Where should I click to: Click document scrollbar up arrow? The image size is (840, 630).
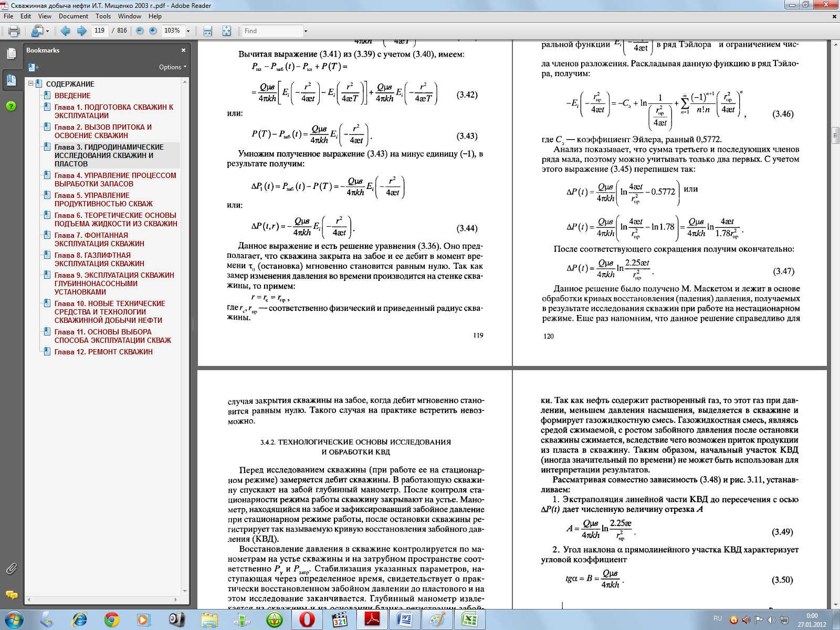[835, 45]
